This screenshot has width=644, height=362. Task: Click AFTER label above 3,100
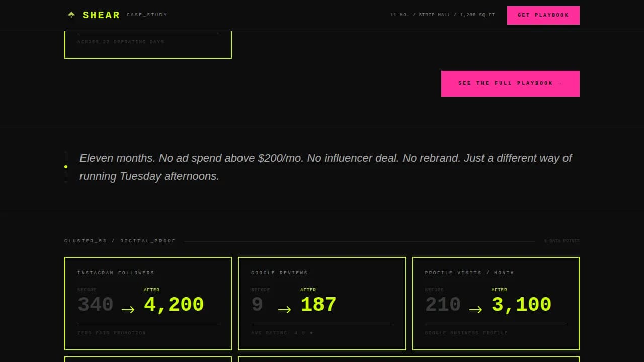500,290
